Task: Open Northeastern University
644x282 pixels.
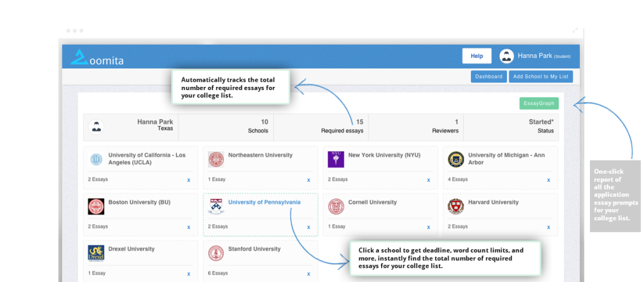Action: (x=260, y=155)
